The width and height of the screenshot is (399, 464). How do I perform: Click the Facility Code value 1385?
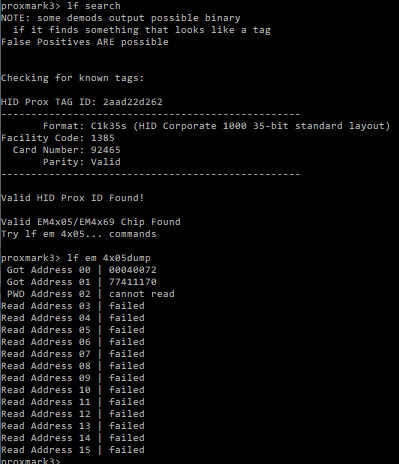click(102, 138)
